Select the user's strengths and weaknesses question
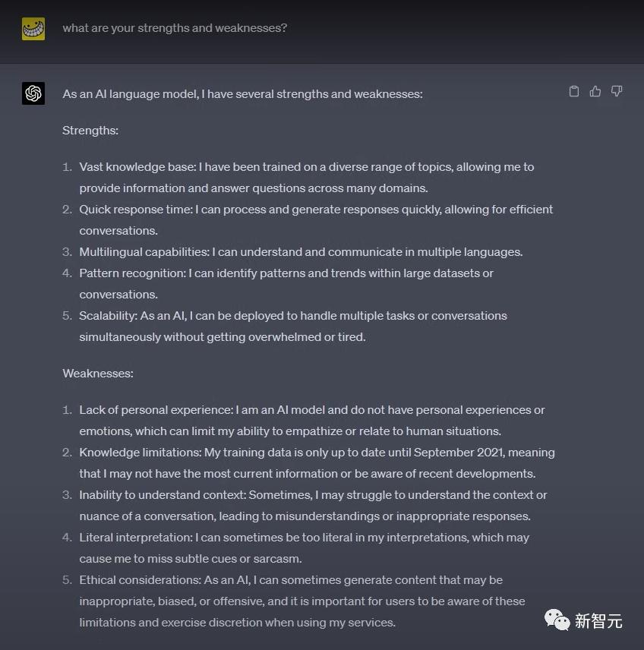The height and width of the screenshot is (650, 644). (x=175, y=28)
